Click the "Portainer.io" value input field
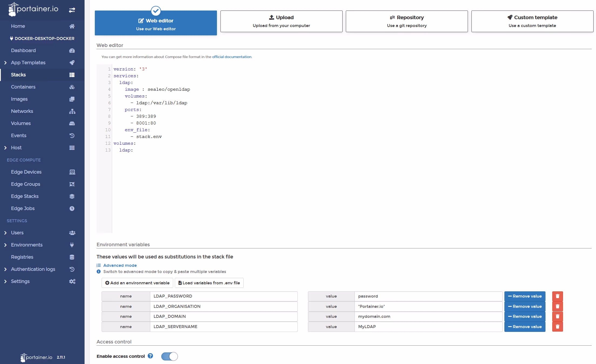The height and width of the screenshot is (364, 596). tap(428, 306)
